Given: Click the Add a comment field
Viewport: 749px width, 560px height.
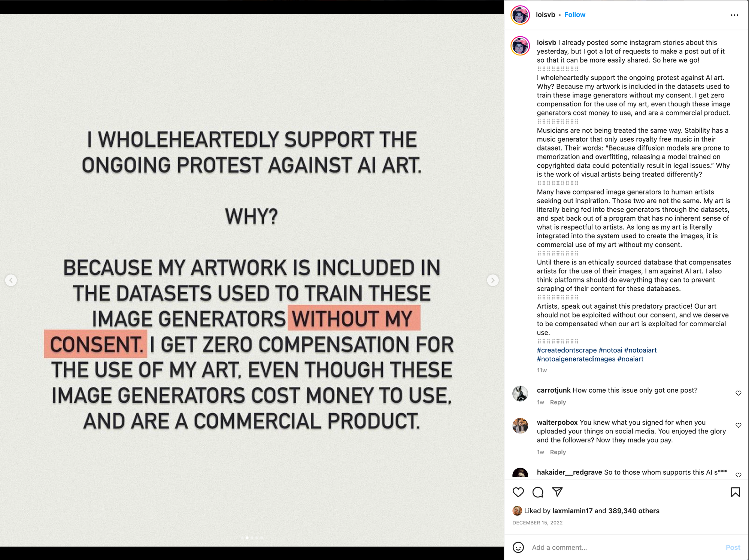Looking at the screenshot, I should [x=625, y=547].
